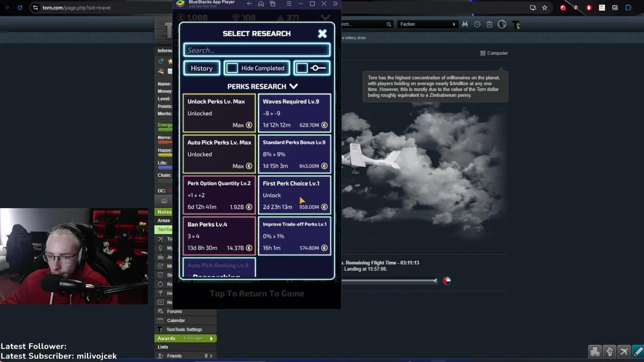This screenshot has height=362, width=644.
Task: Open BlueStacks hamburger menu
Action: pos(289,4)
